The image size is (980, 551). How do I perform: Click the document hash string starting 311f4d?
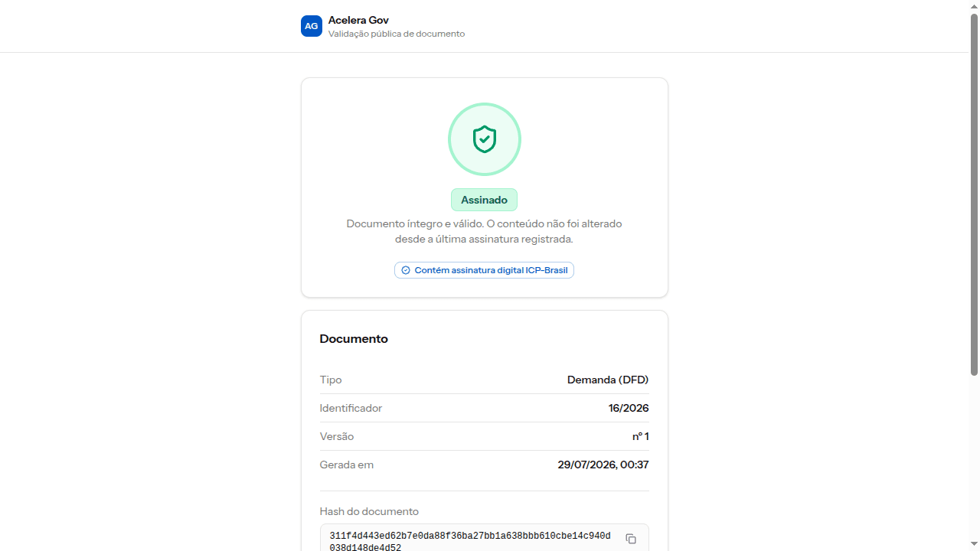coord(470,542)
